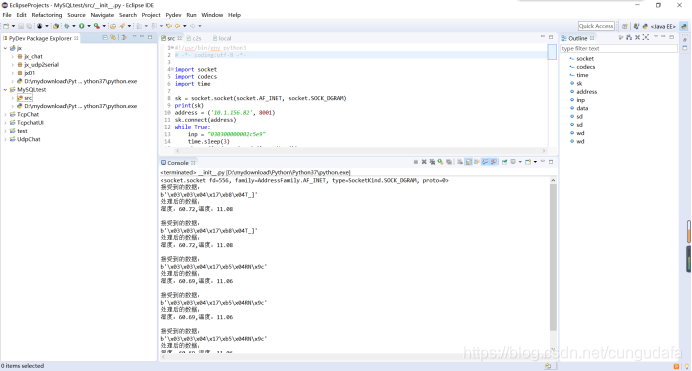
Task: Open the Run menu
Action: pyautogui.click(x=192, y=15)
